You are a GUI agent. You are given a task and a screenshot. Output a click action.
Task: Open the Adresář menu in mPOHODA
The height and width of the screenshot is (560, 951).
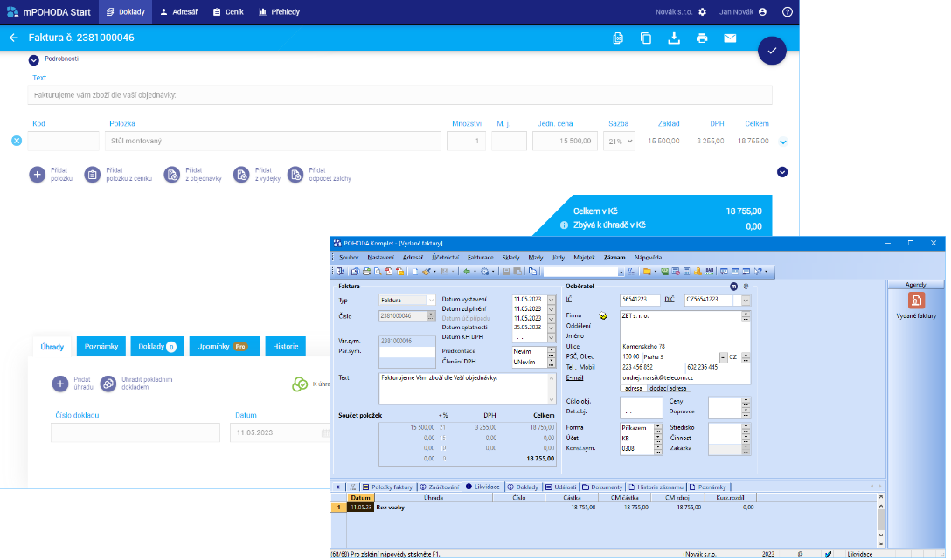coord(179,12)
